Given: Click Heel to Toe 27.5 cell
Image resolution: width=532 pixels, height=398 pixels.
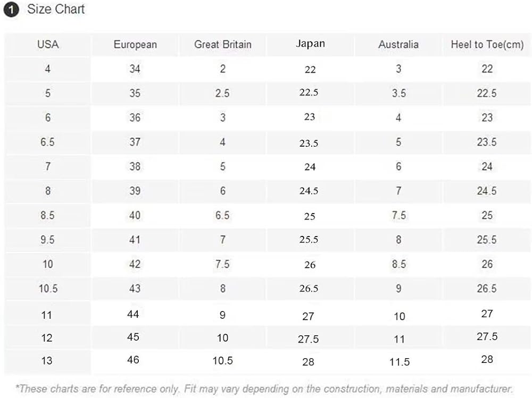Looking at the screenshot, I should click(487, 336).
